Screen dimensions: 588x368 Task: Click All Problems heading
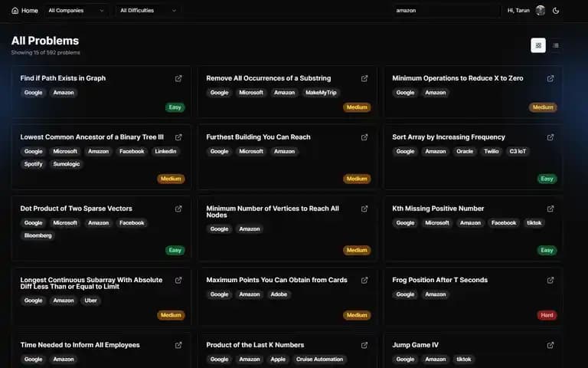(x=45, y=41)
